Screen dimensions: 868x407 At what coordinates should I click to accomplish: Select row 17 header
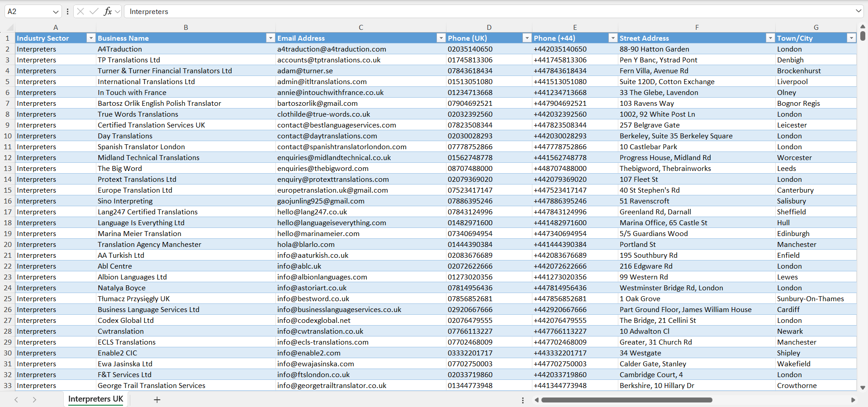(8, 212)
